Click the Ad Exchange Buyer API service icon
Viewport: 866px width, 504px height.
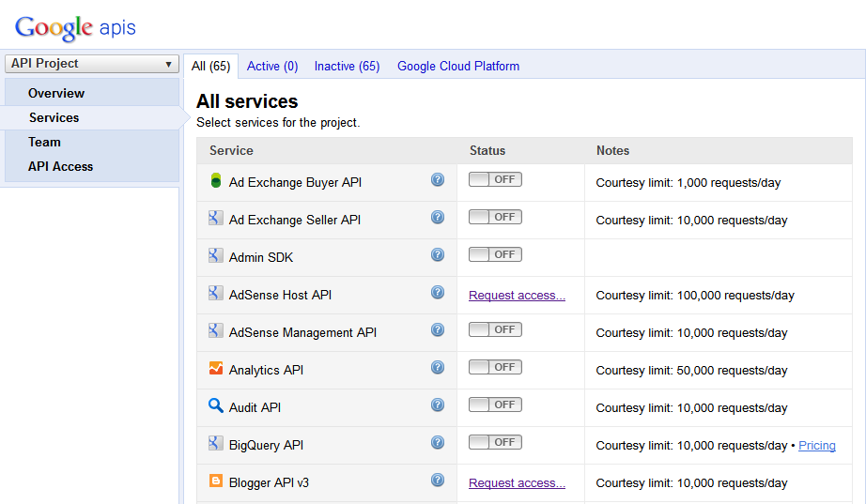click(216, 180)
